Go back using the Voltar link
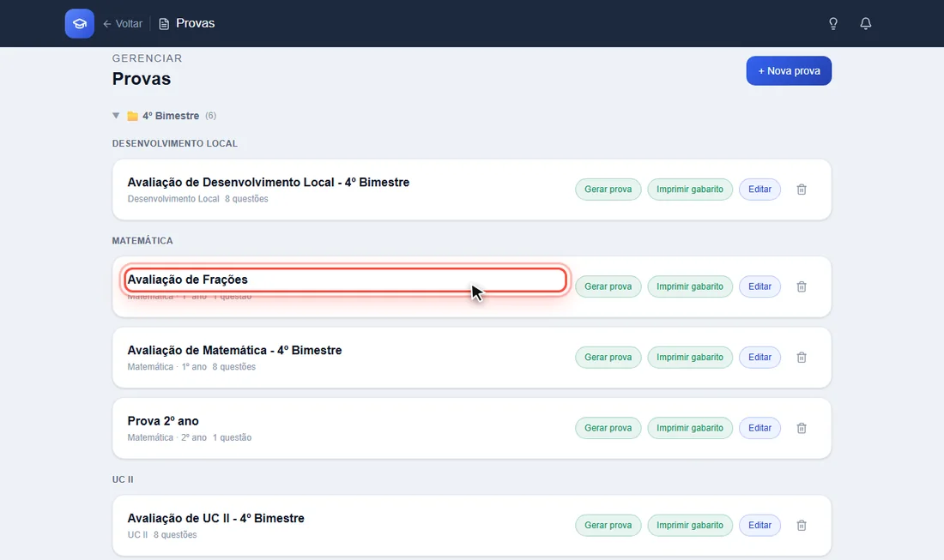 pyautogui.click(x=123, y=23)
